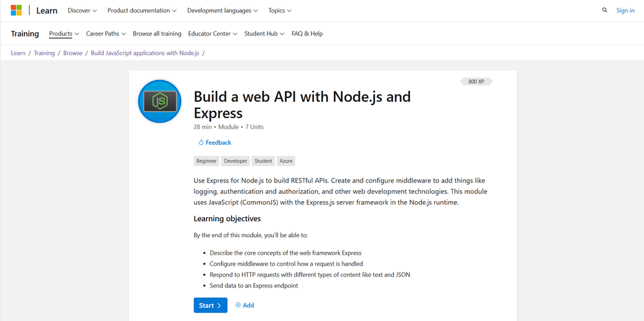Open the Student Hub dropdown

[264, 34]
